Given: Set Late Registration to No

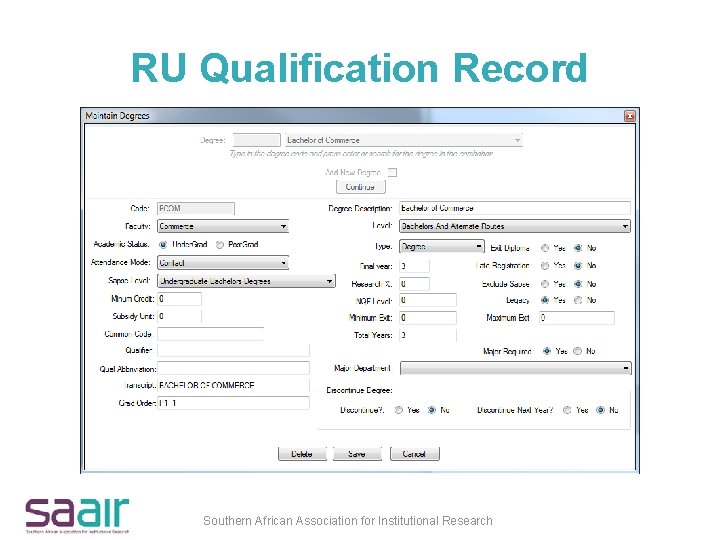Looking at the screenshot, I should (x=578, y=266).
